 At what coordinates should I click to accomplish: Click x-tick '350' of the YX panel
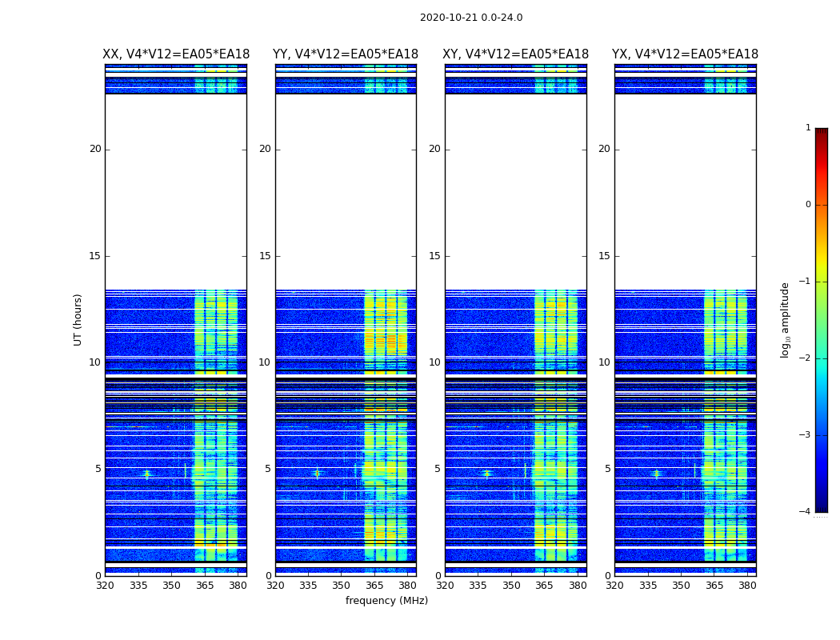point(681,586)
